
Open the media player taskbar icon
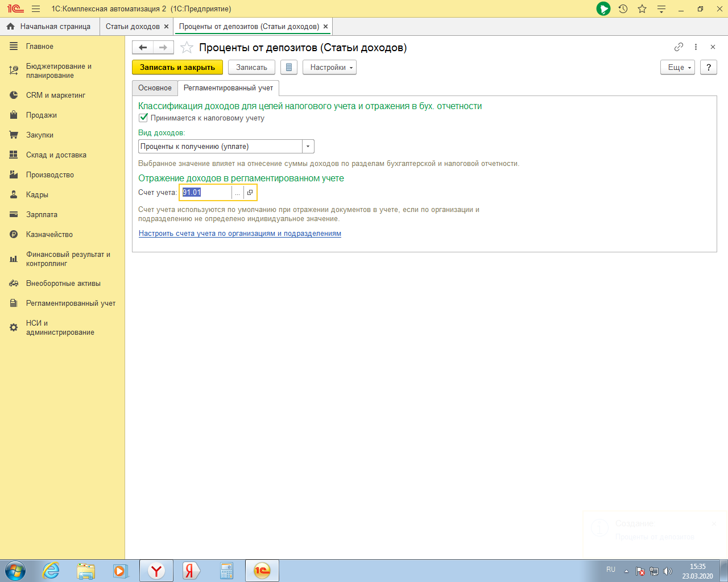pyautogui.click(x=121, y=571)
